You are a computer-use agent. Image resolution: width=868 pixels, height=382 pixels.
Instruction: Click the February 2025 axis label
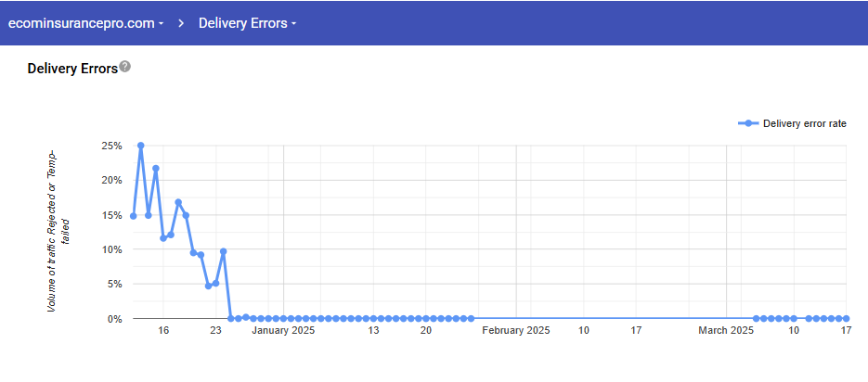516,330
